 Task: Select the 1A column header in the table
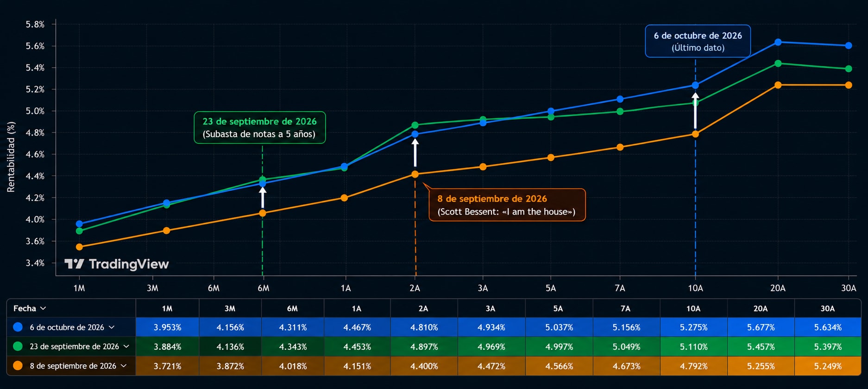click(357, 308)
